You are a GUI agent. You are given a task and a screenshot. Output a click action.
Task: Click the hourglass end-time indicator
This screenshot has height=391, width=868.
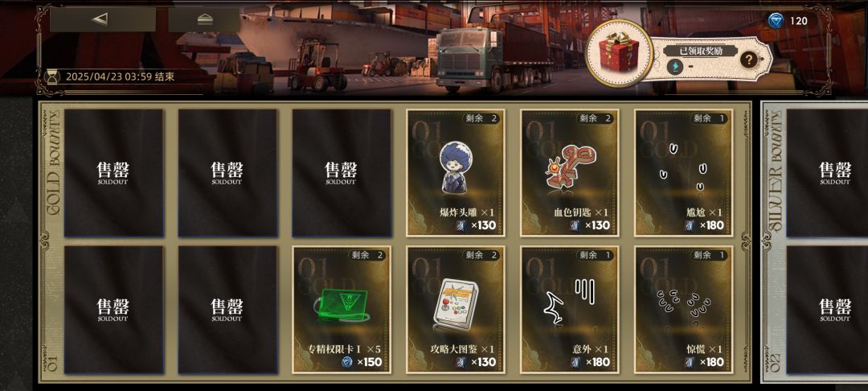click(52, 76)
